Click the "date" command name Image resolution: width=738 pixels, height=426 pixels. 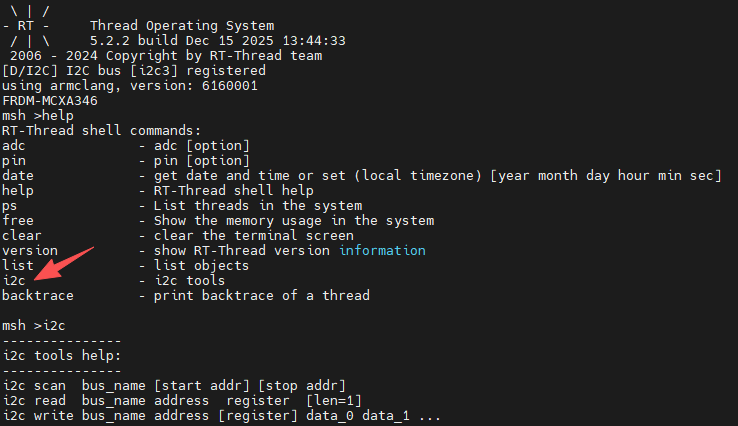[x=18, y=175]
